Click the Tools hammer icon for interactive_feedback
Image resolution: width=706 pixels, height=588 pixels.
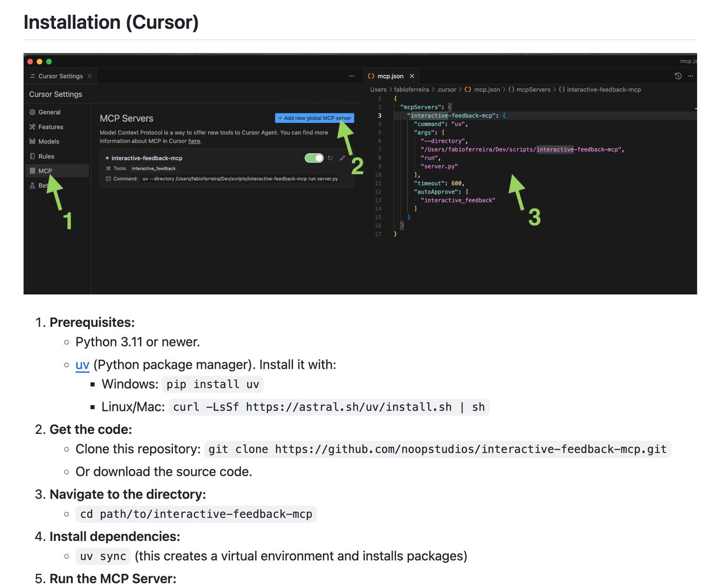click(x=109, y=169)
